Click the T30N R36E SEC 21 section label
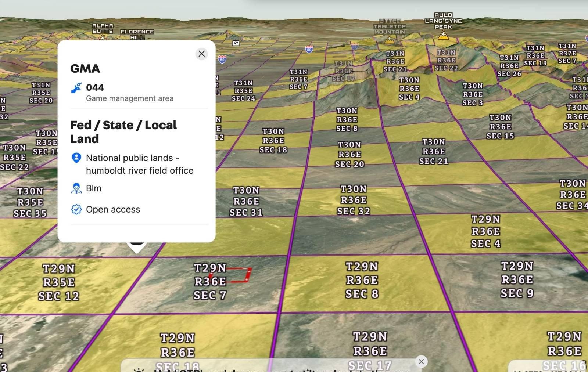The width and height of the screenshot is (588, 372). 434,151
